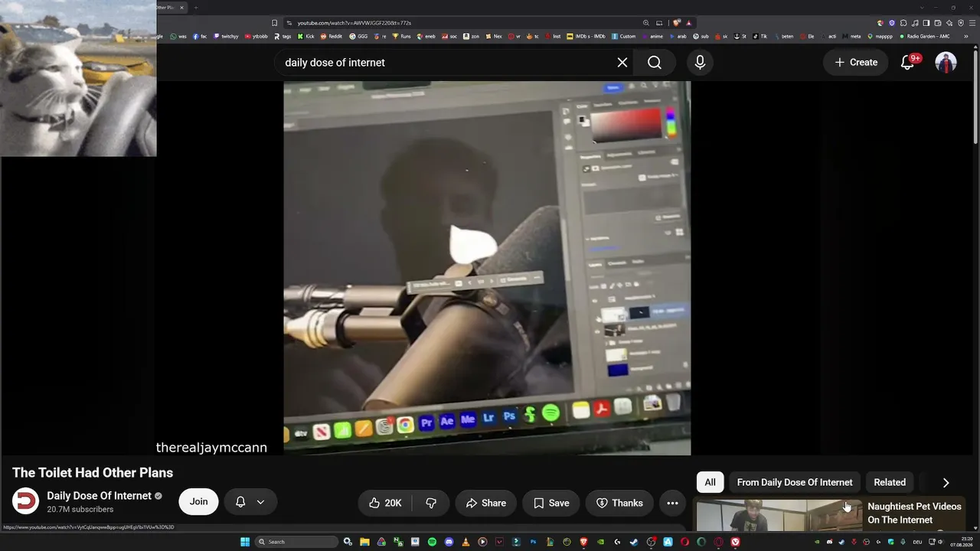Open the Naughtiest Pet Videos thumbnail

point(779,516)
